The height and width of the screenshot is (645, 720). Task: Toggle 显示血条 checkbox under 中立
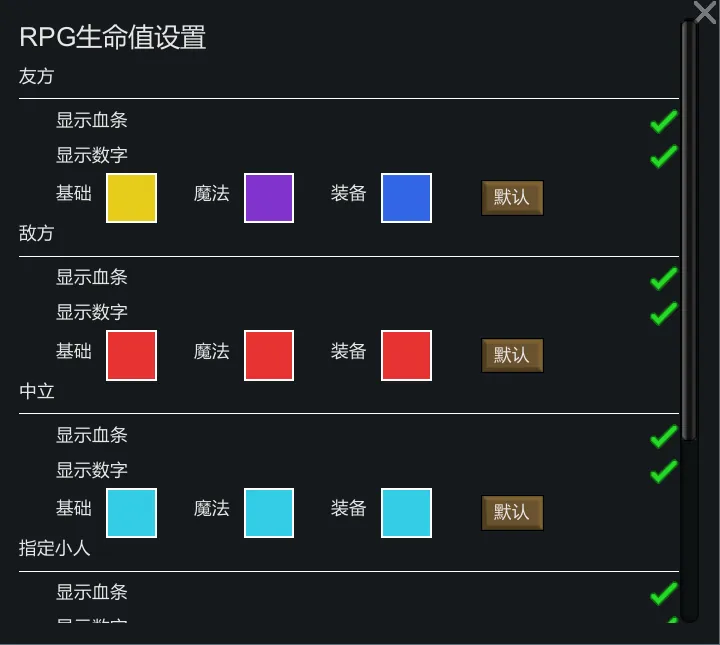[x=664, y=437]
